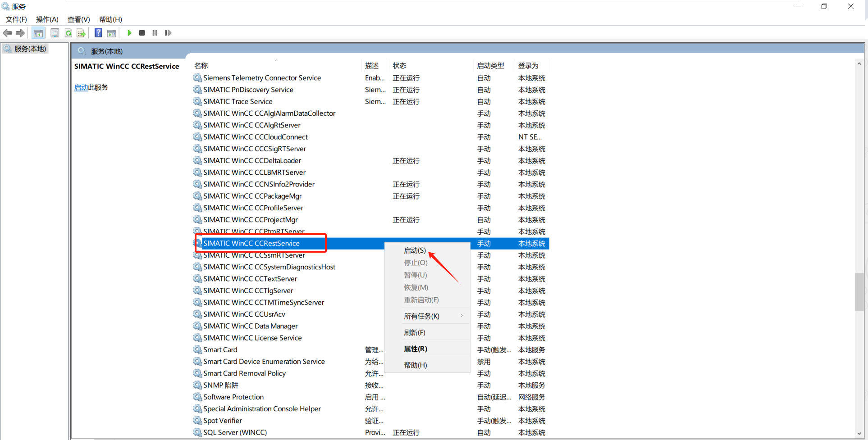Select Smart Card Device Enumeration Service row
Screen dimensions: 868x440
point(371,362)
